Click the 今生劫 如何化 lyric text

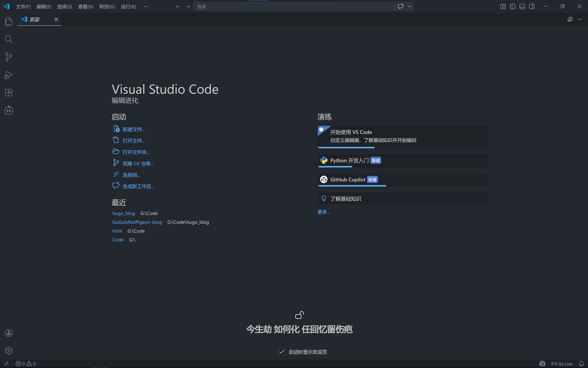[x=299, y=329]
